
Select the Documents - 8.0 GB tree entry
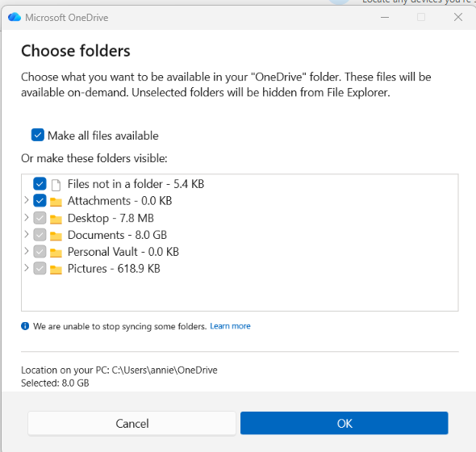click(117, 235)
